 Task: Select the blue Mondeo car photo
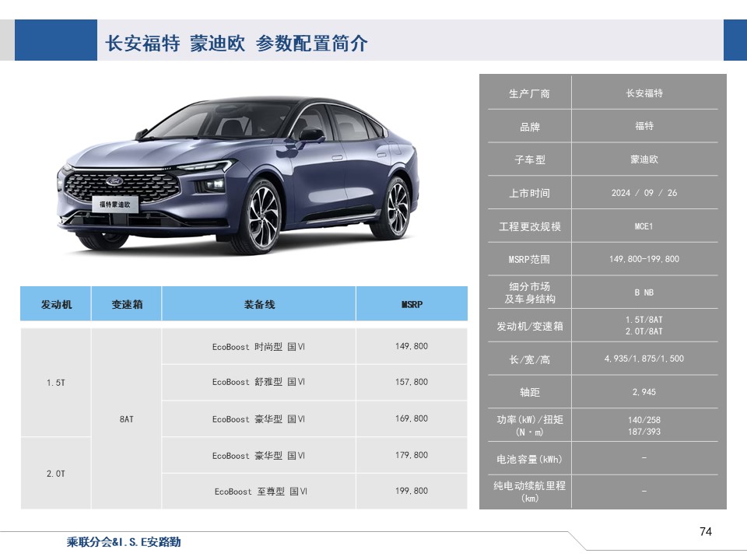[x=238, y=175]
